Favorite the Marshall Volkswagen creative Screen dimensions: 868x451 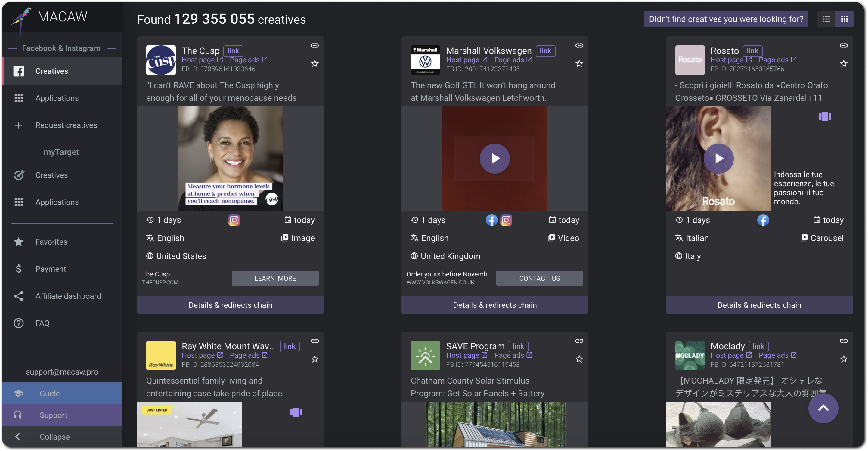pos(579,64)
